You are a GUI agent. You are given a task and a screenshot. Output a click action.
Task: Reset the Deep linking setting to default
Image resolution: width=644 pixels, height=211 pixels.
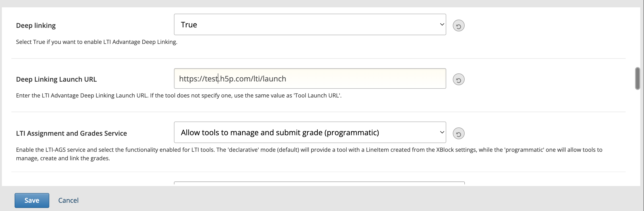pyautogui.click(x=458, y=26)
